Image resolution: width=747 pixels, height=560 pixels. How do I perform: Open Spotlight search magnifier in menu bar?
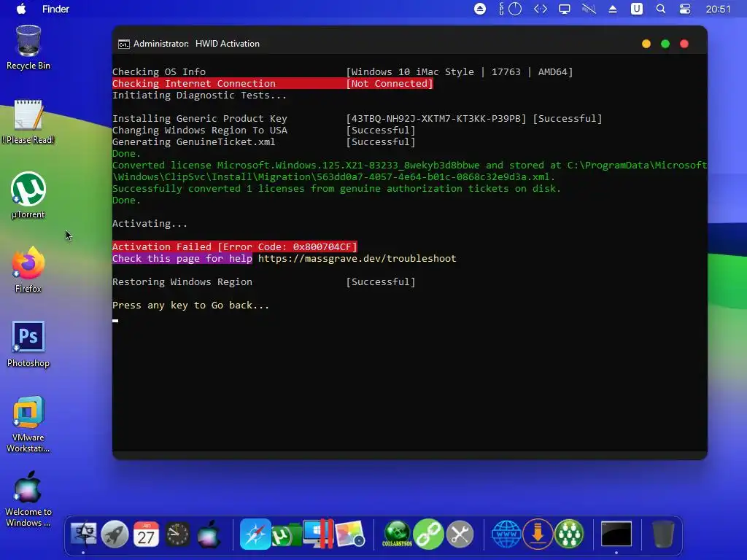coord(660,9)
